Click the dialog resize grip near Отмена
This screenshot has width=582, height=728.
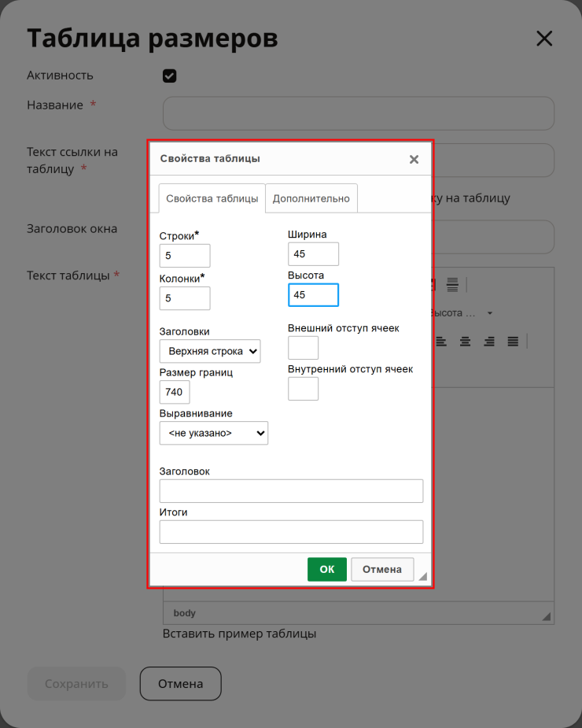pos(423,576)
